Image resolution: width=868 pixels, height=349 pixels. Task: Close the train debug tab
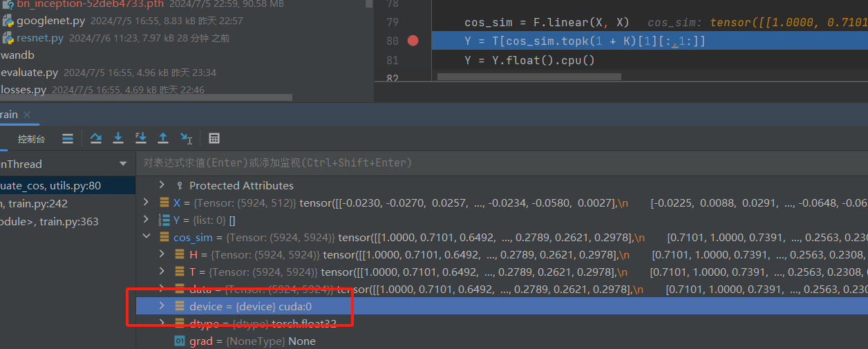click(27, 115)
